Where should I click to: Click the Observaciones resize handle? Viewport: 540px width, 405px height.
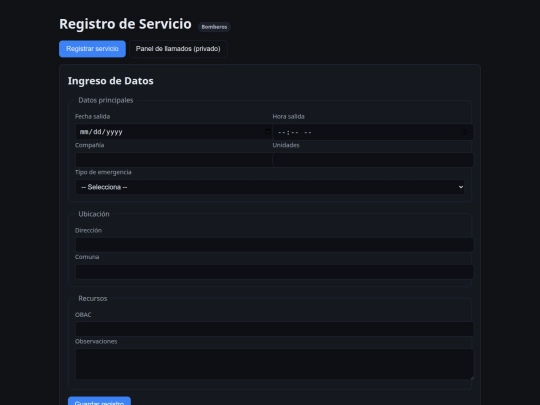[x=471, y=377]
